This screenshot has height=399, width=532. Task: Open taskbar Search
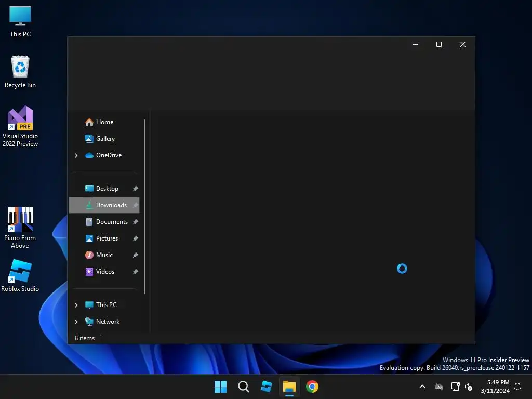pos(243,387)
